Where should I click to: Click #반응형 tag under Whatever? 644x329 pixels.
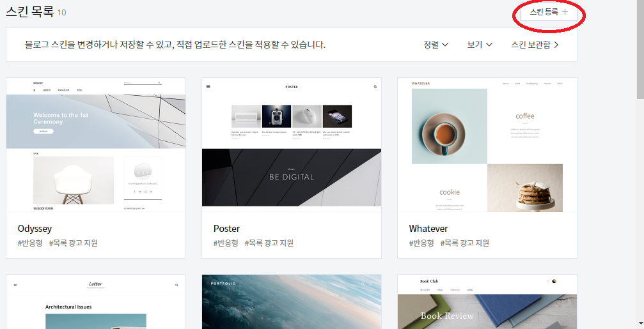pos(421,243)
